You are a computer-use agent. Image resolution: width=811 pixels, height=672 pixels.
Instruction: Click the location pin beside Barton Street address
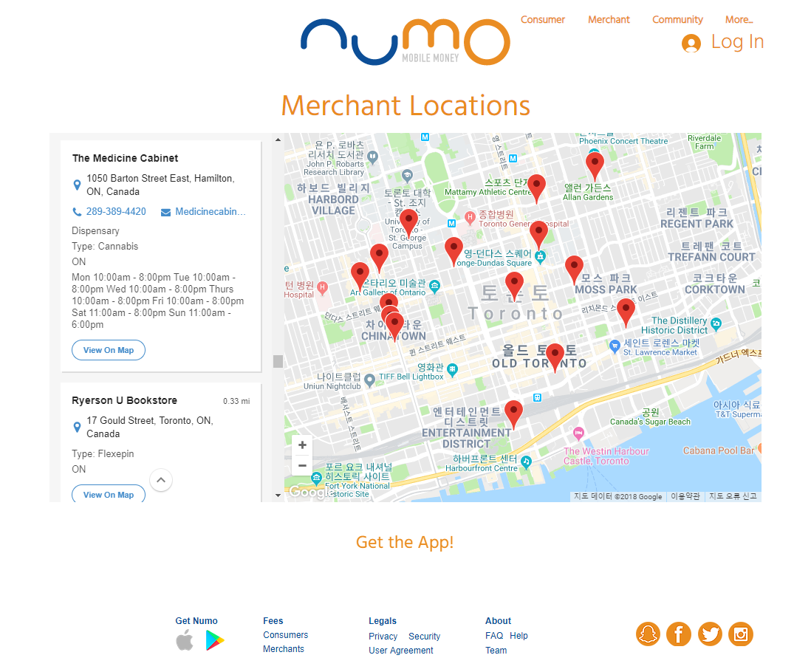(x=77, y=185)
